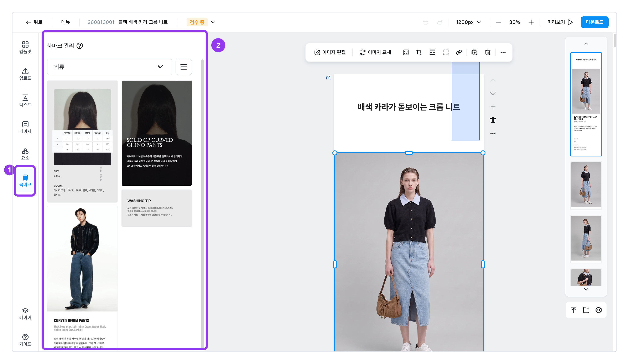Click trash icon in image toolbar
629x364 pixels.
488,52
